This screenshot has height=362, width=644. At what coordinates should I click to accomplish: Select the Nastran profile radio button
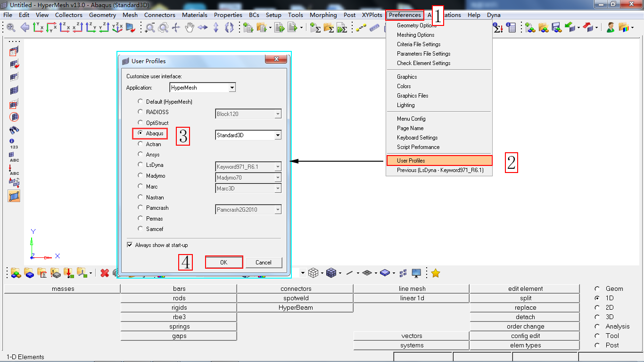pos(140,197)
